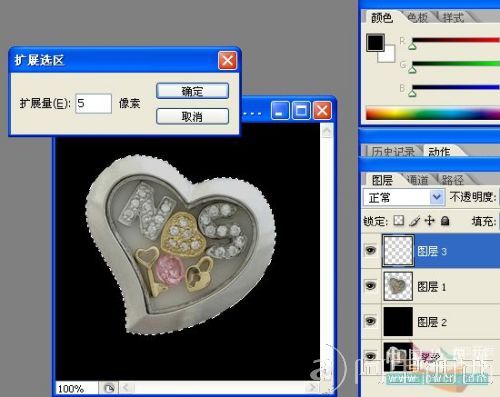Image resolution: width=500 pixels, height=397 pixels.
Task: Select the 图层 1 layer name
Action: pos(432,287)
